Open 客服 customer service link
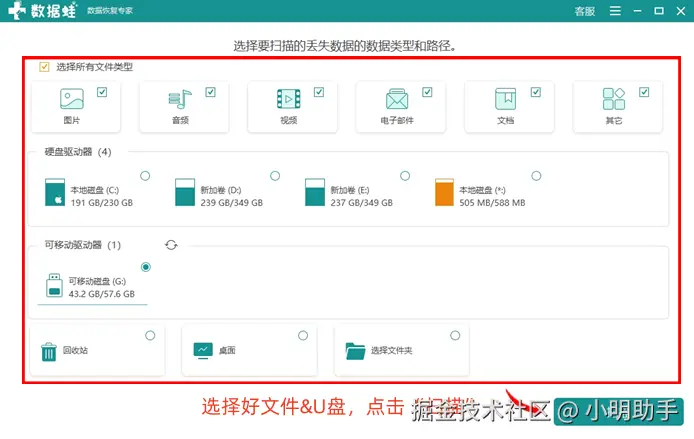 coord(585,11)
